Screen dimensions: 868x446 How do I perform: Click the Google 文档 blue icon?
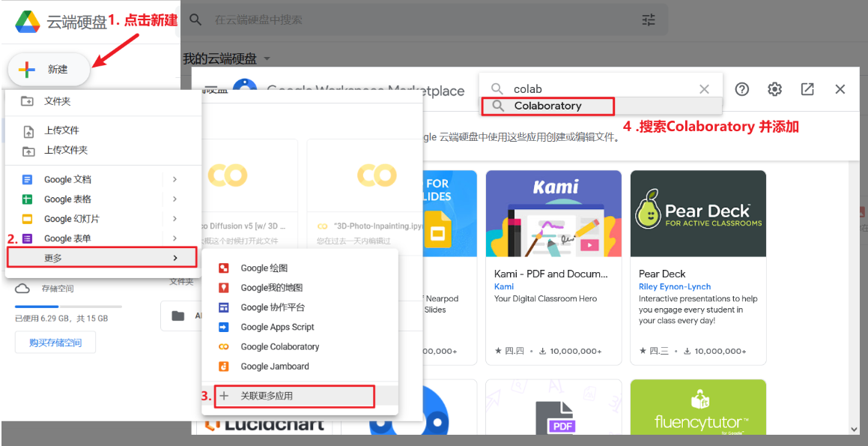[x=27, y=179]
